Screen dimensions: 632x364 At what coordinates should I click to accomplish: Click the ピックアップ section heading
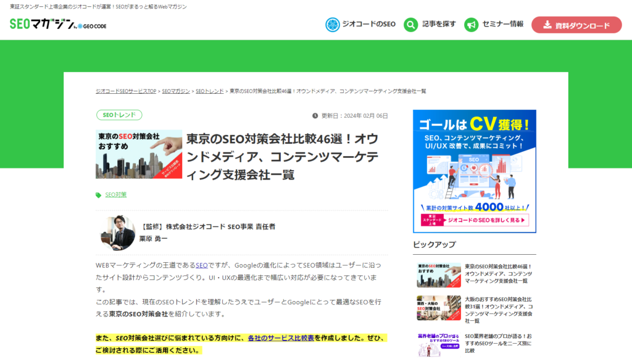pyautogui.click(x=434, y=244)
